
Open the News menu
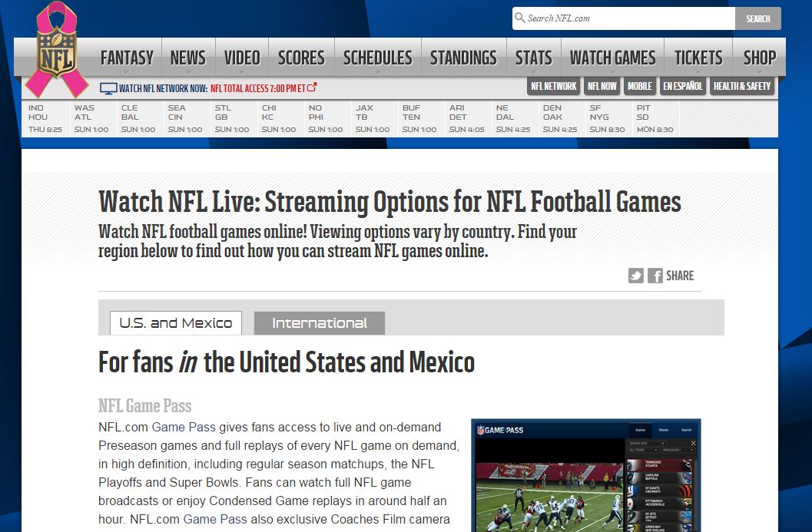pos(188,58)
